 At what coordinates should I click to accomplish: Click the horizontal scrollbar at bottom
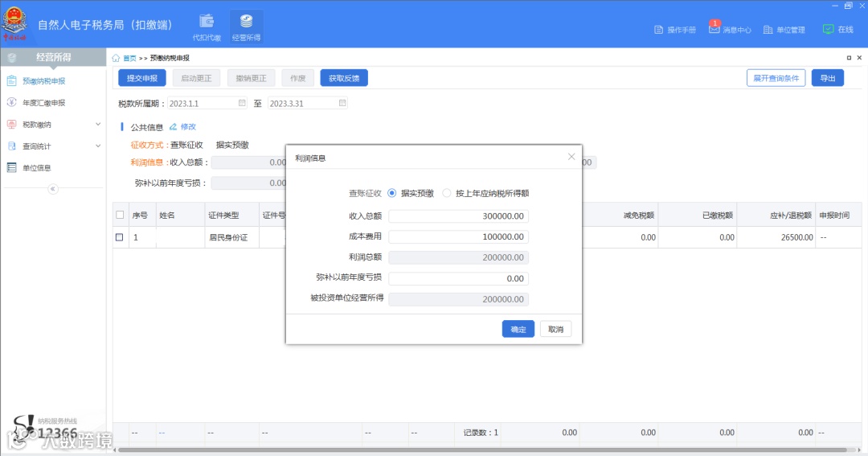[x=481, y=450]
